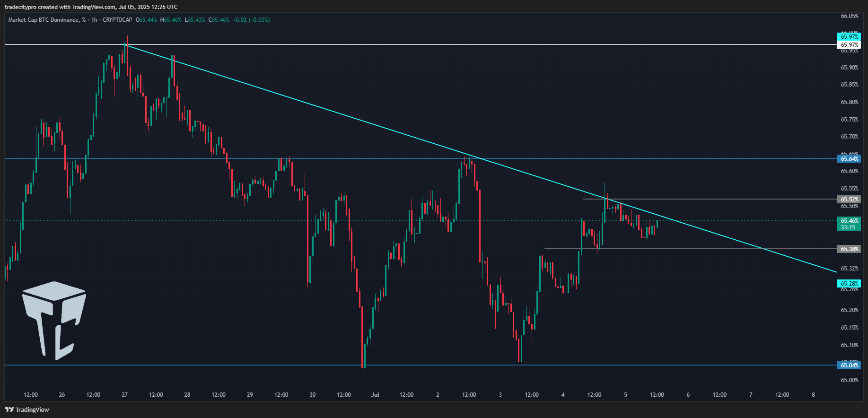The width and height of the screenshot is (868, 418).
Task: Click the Jul month label on time axis
Action: pos(375,395)
